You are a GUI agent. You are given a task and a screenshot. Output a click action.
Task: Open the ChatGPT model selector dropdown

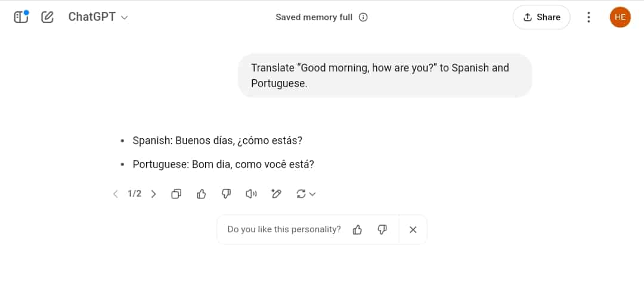tap(98, 17)
